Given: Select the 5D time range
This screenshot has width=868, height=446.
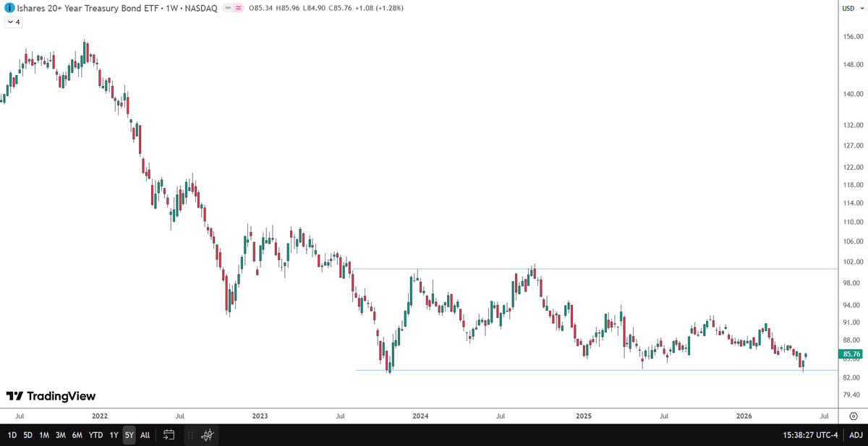Looking at the screenshot, I should (27, 435).
